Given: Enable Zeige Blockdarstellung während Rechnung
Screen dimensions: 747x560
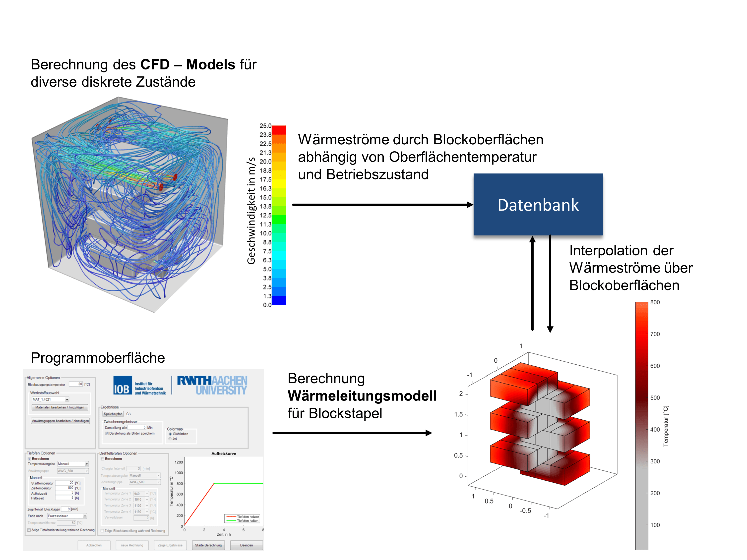Looking at the screenshot, I should [102, 531].
